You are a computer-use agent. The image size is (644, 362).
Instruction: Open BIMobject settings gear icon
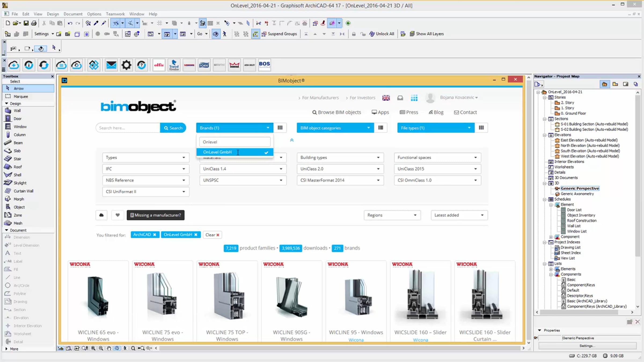(x=126, y=65)
